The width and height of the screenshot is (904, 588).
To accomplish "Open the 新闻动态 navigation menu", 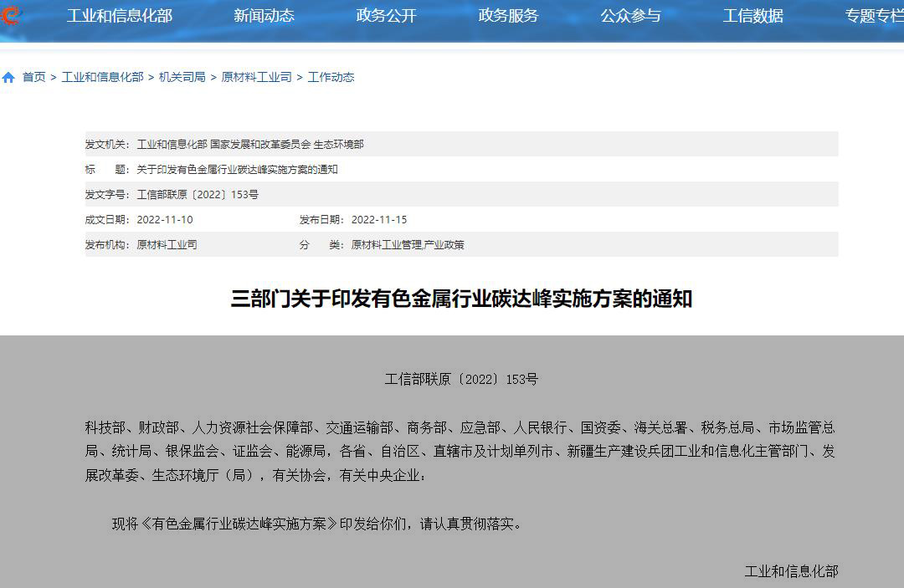I will point(264,16).
